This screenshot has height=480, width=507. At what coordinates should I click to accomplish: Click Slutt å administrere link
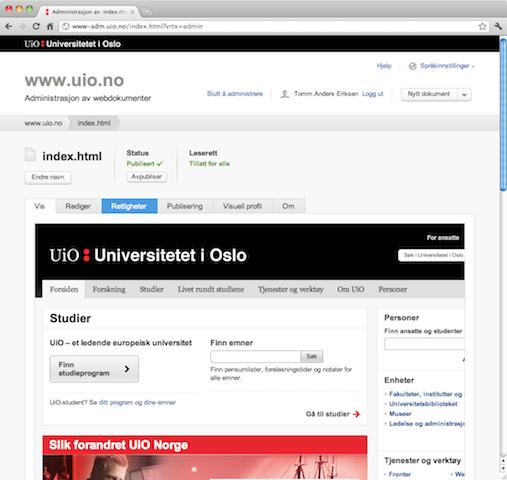(x=235, y=94)
